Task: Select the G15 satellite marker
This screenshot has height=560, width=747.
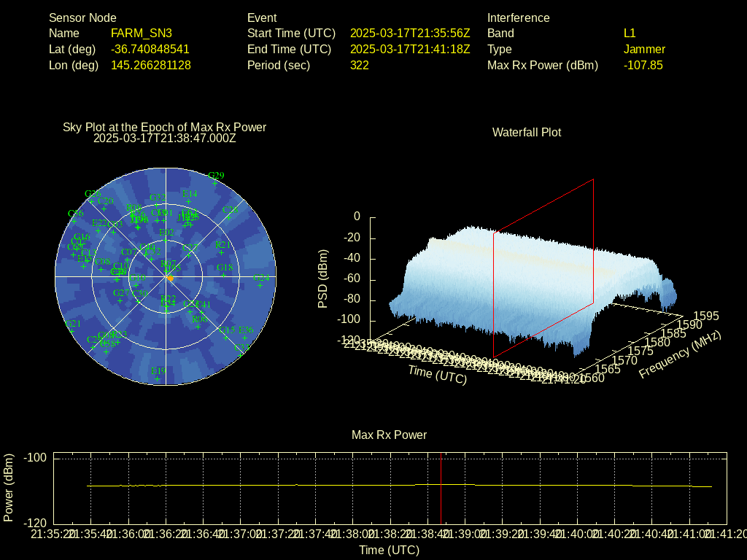Action: coord(227,336)
